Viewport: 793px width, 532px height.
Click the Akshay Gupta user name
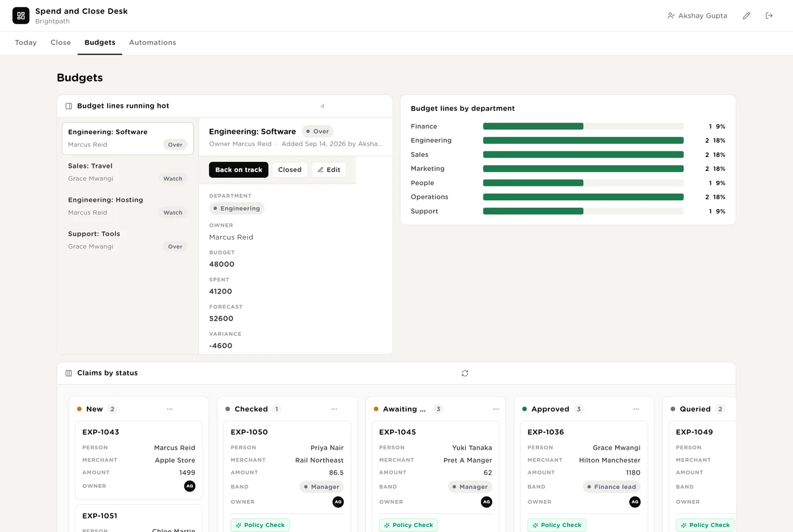click(703, 16)
